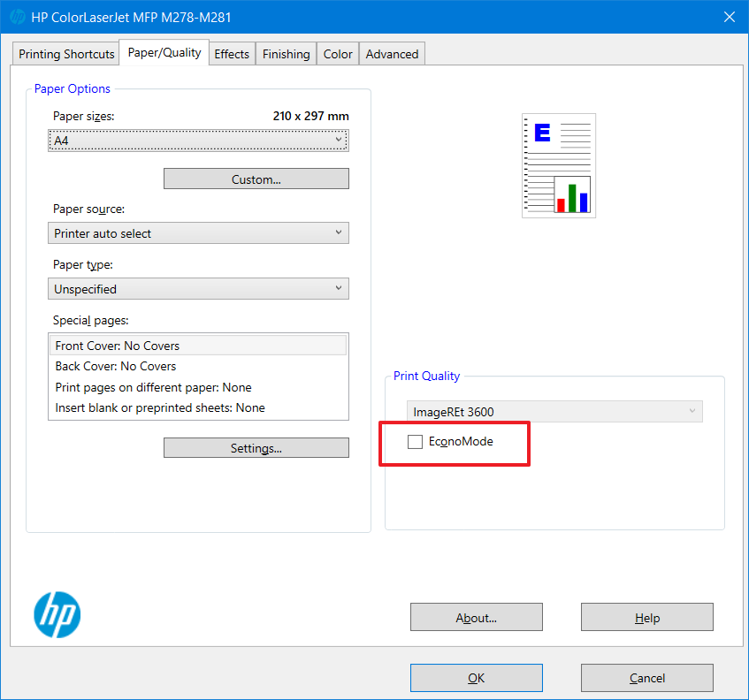The image size is (749, 700).
Task: Open the Paper type Unspecified dropdown
Action: 198,289
